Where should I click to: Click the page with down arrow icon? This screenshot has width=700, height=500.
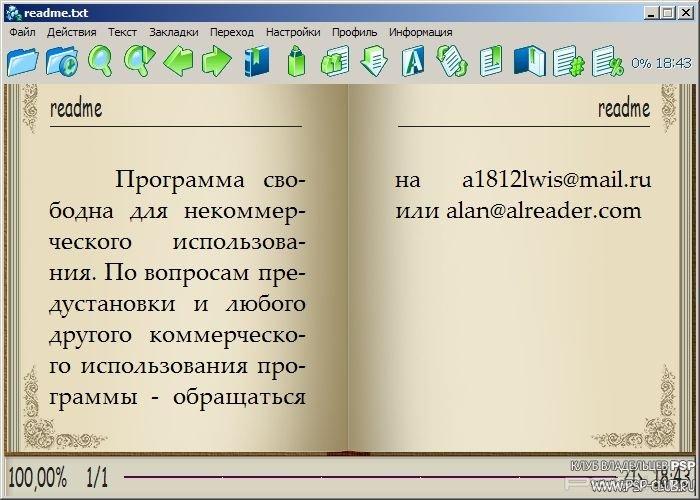pyautogui.click(x=373, y=62)
